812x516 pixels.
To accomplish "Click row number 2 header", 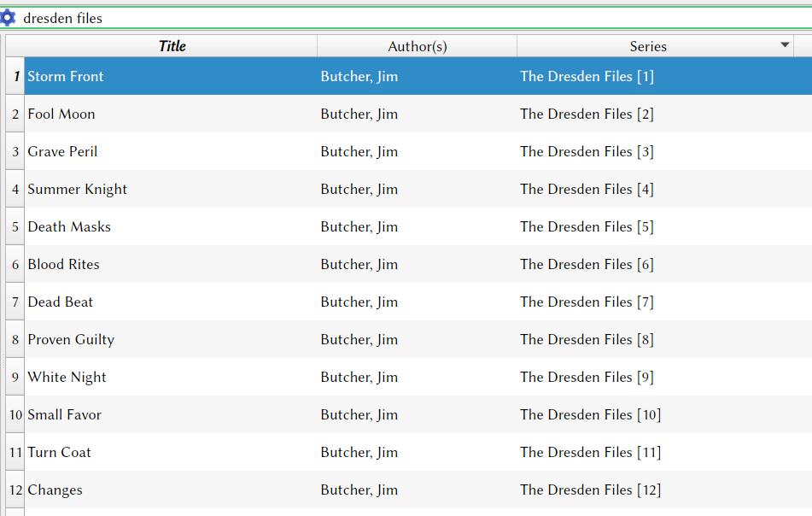I will [15, 114].
